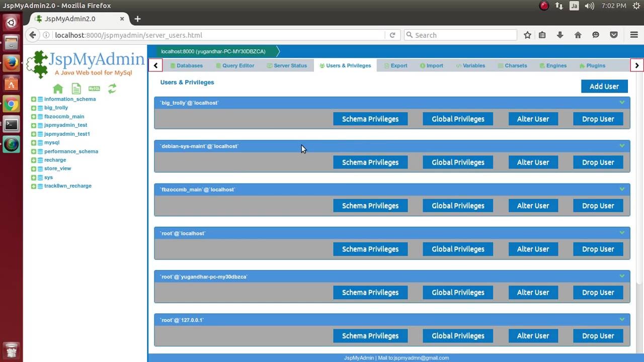644x362 pixels.
Task: Expand the jspmyadmin_test database node
Action: (x=34, y=125)
